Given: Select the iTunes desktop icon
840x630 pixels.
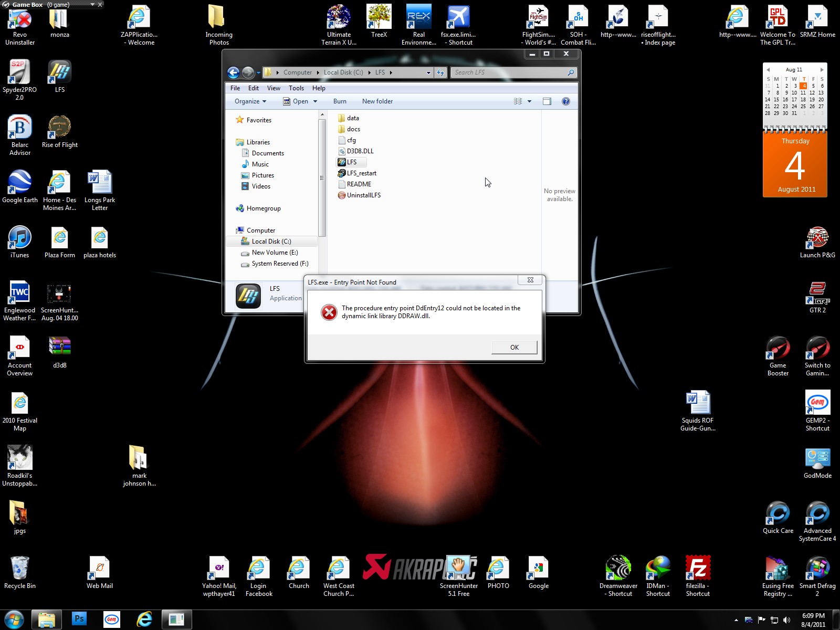Looking at the screenshot, I should (20, 242).
